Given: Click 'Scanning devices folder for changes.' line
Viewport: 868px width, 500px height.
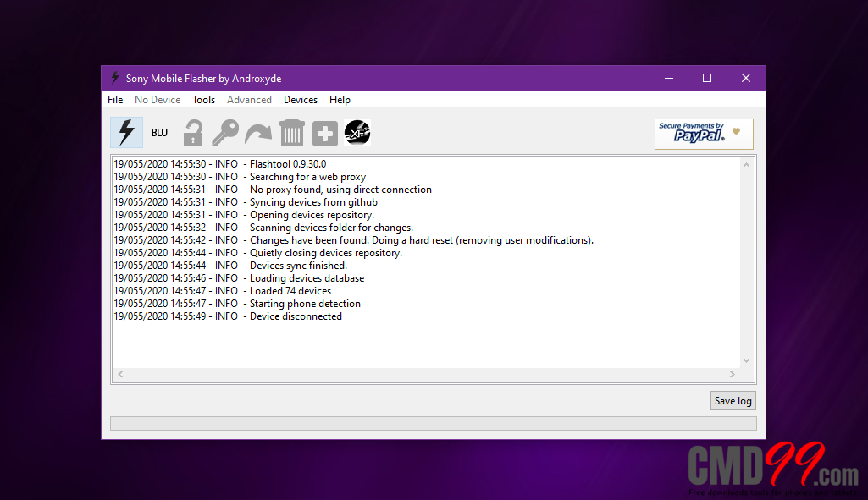Looking at the screenshot, I should (263, 228).
